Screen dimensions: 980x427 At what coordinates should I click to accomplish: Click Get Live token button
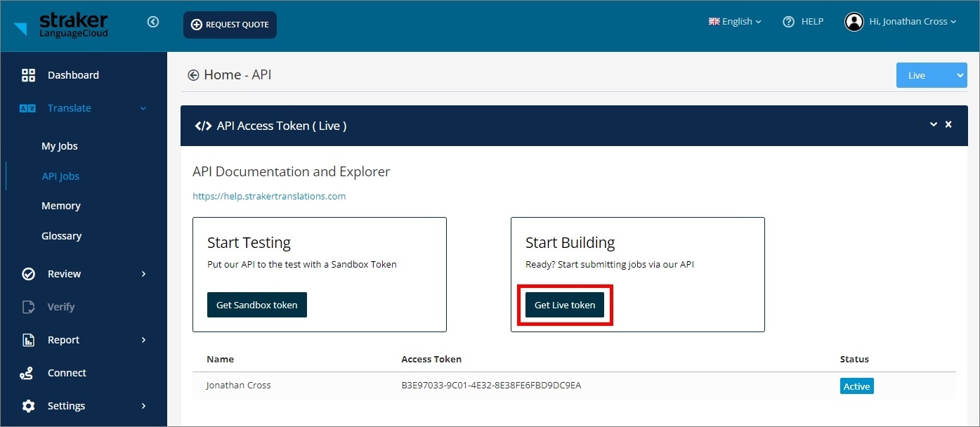tap(565, 305)
